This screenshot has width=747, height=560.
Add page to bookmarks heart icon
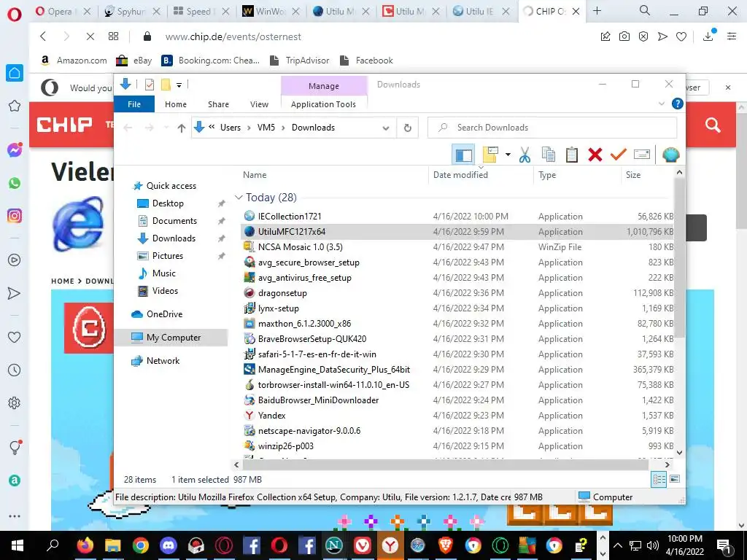(x=681, y=36)
